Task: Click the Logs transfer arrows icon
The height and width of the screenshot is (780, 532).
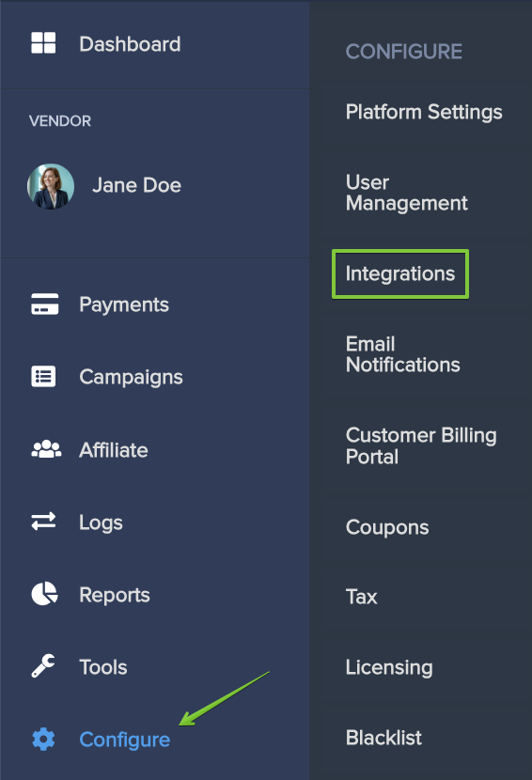Action: pos(44,522)
